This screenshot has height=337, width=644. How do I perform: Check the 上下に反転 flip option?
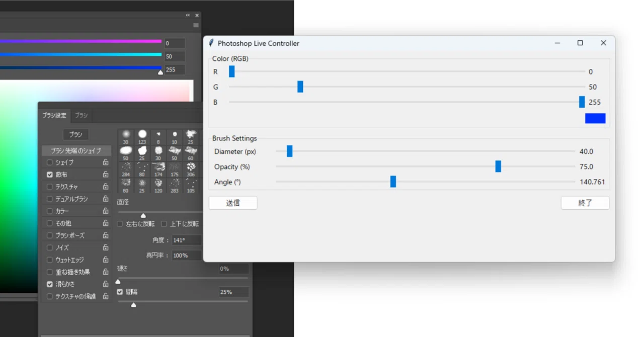164,224
